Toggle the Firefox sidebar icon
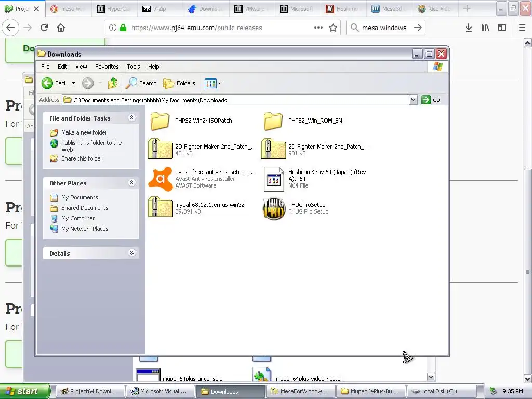 click(502, 28)
